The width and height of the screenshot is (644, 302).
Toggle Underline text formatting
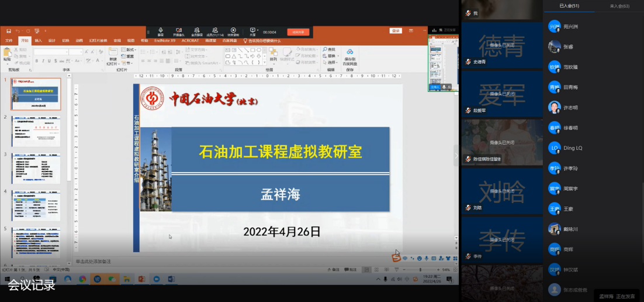[49, 62]
